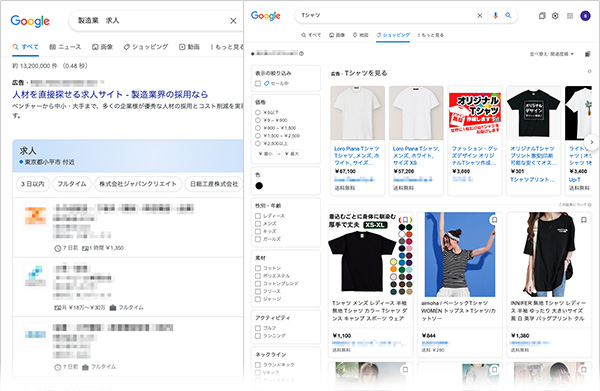The image size is (600, 391).
Task: Run the Tシャツ search with the magnifier icon
Action: pyautogui.click(x=508, y=15)
